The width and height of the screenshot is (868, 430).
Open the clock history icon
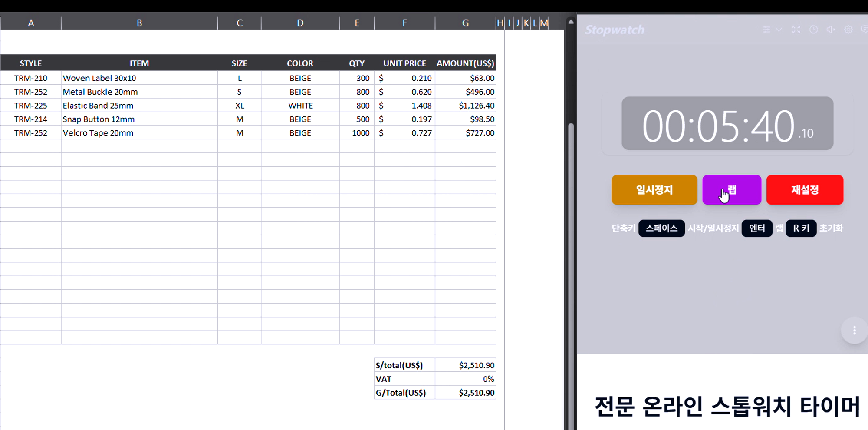pyautogui.click(x=813, y=30)
